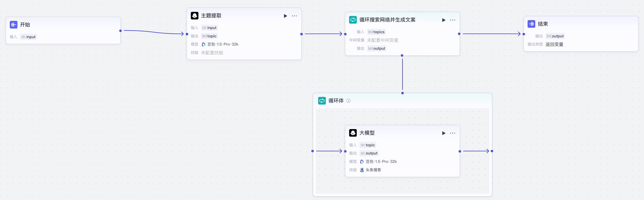Viewport: 644px width, 200px height.
Task: Open more options for 循环搜索网络并生成文案 node
Action: [453, 20]
